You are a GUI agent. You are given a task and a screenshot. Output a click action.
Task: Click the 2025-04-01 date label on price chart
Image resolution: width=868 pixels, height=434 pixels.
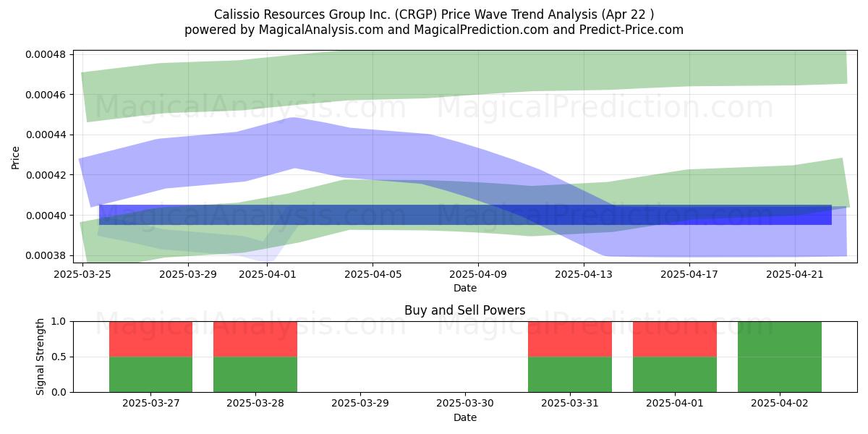(x=268, y=274)
